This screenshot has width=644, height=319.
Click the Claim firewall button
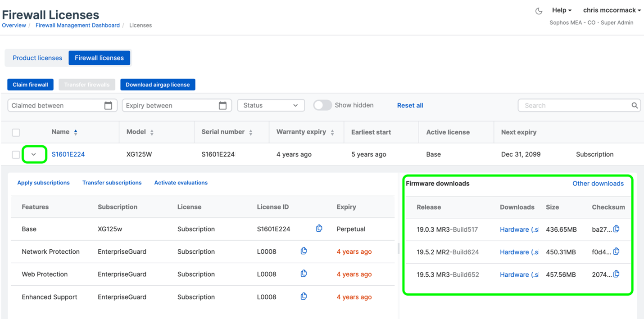[x=30, y=84]
